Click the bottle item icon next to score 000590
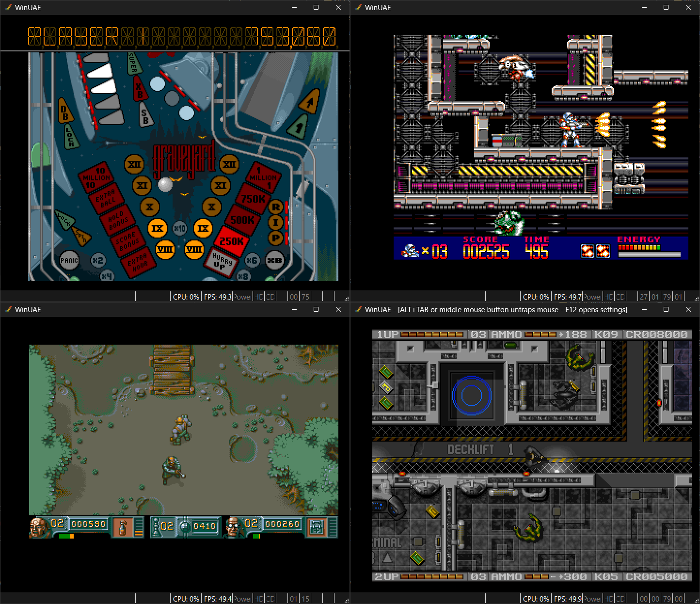This screenshot has height=604, width=700. [122, 527]
